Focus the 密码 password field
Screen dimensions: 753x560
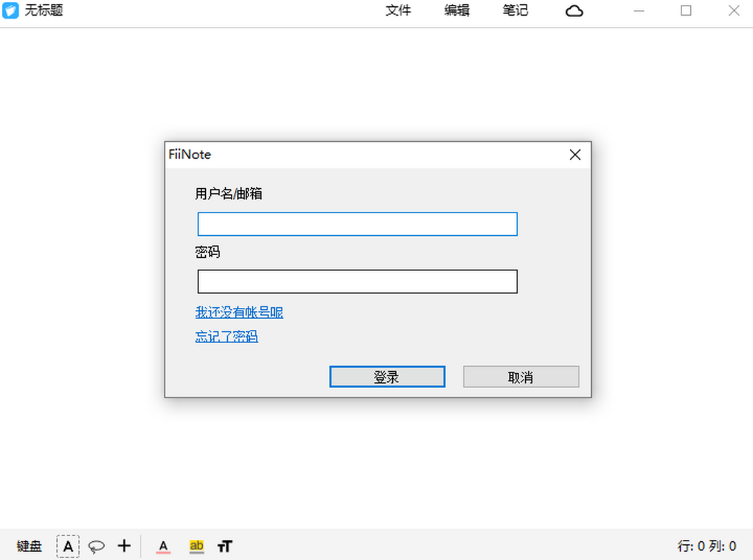[x=358, y=282]
